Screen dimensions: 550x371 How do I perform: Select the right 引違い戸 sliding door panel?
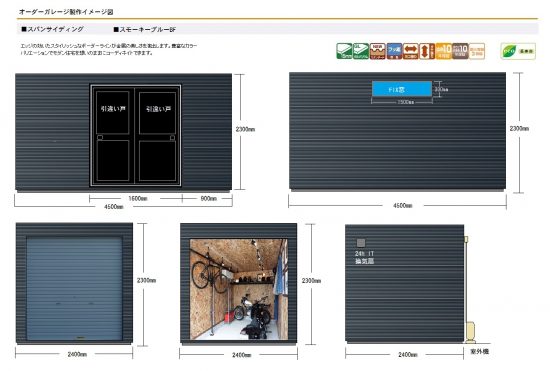(157, 136)
